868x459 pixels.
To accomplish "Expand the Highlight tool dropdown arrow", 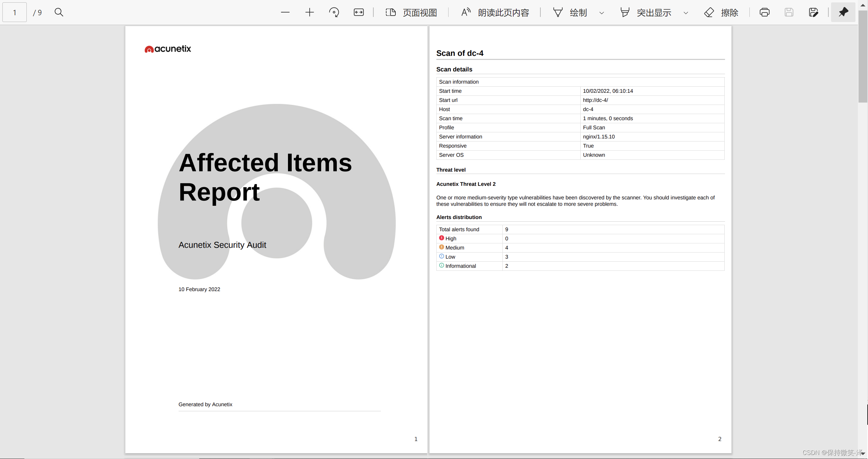I will pos(686,13).
